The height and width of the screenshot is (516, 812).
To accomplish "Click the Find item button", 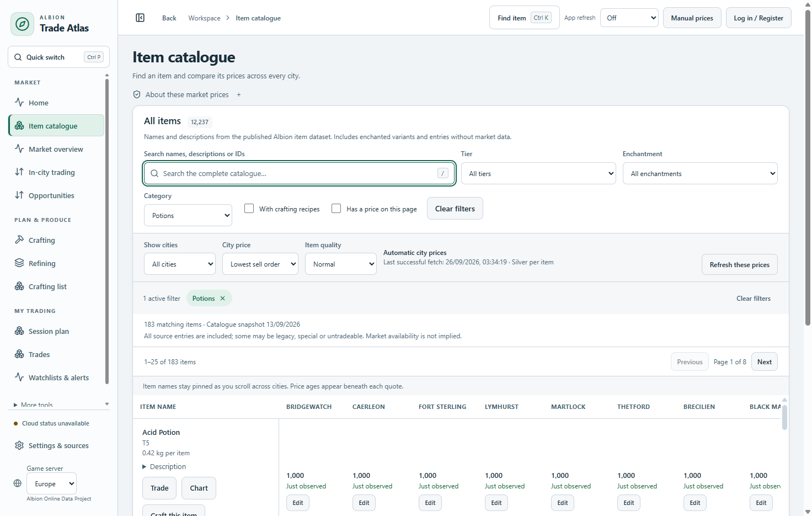I will click(525, 18).
